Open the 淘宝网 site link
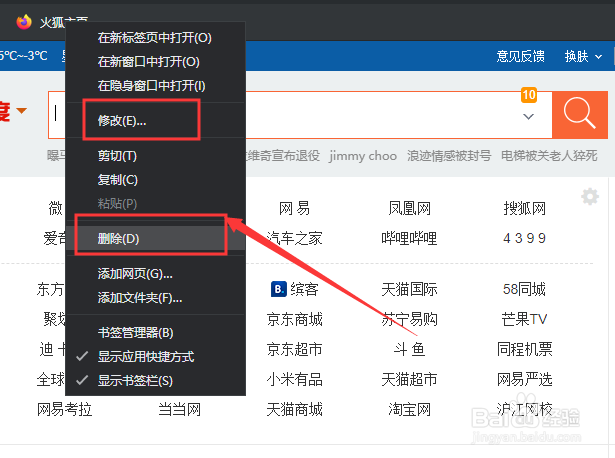615x458 pixels. tap(409, 409)
